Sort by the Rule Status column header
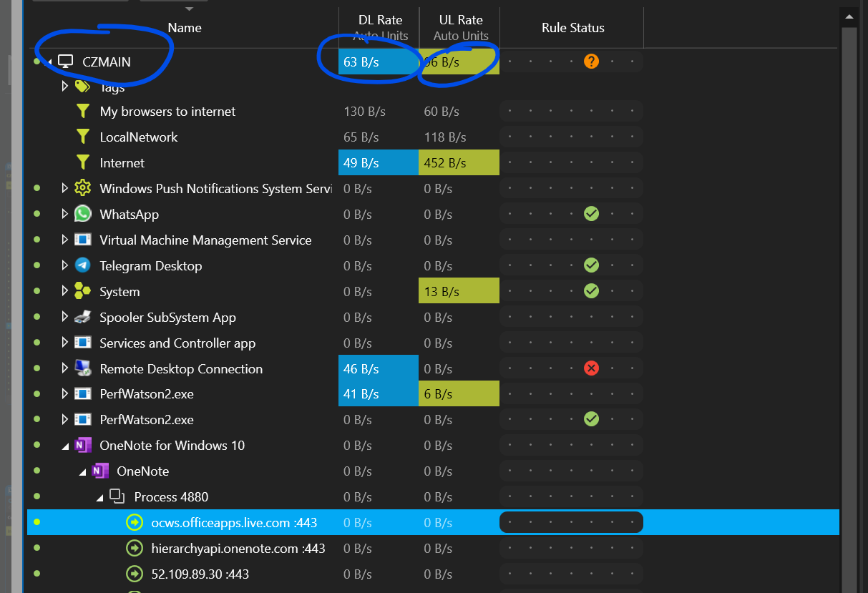Image resolution: width=868 pixels, height=593 pixels. click(x=572, y=28)
